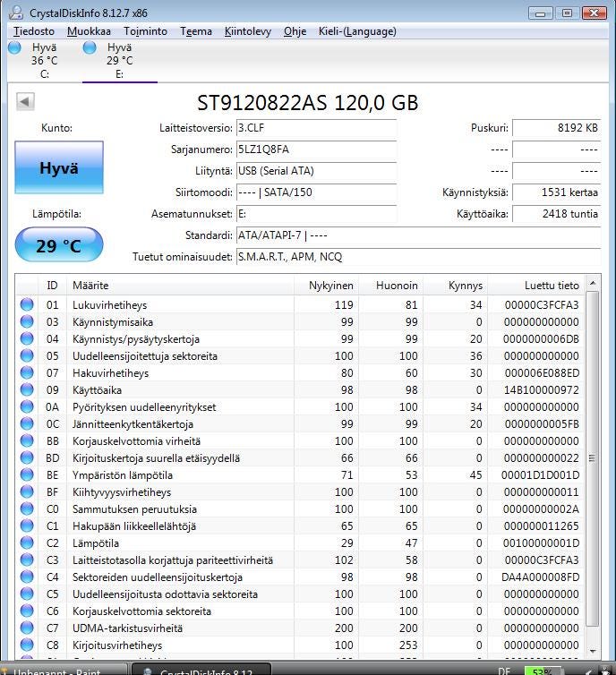Image resolution: width=616 pixels, height=675 pixels.
Task: Click status orb for Hakupään liikkeellelähtöjä row
Action: click(x=27, y=525)
